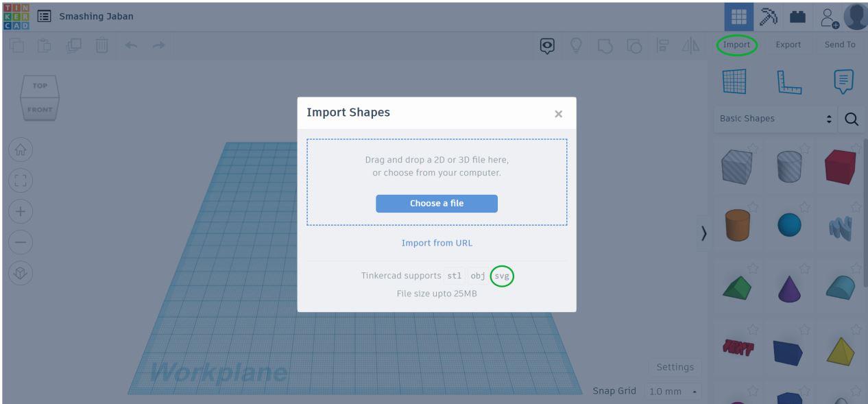868x404 pixels.
Task: Select the teal Round Roof shape
Action: [x=841, y=287]
